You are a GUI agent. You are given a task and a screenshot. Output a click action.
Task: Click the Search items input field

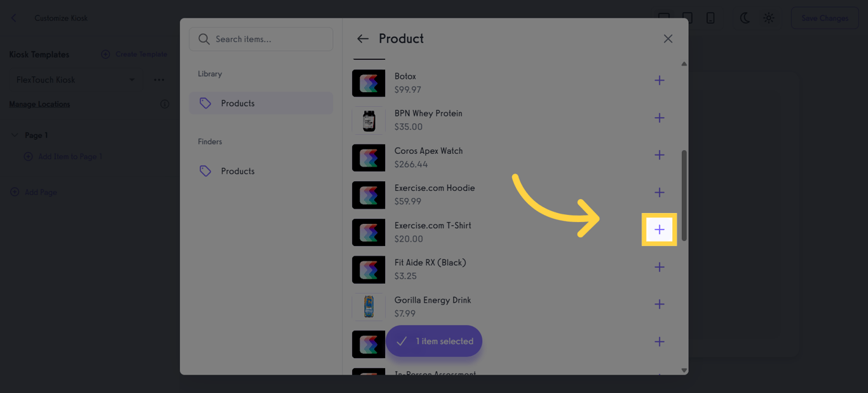tap(261, 39)
